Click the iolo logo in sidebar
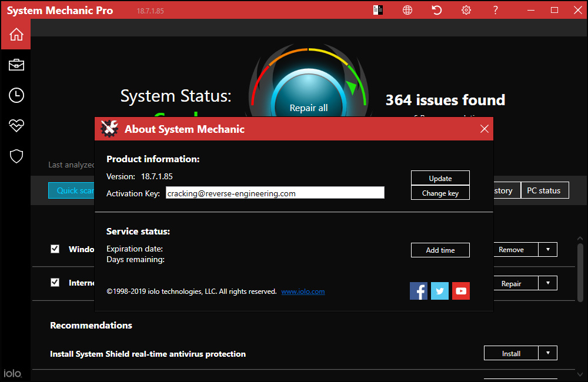Screen dimensions: 588x382 [13, 373]
